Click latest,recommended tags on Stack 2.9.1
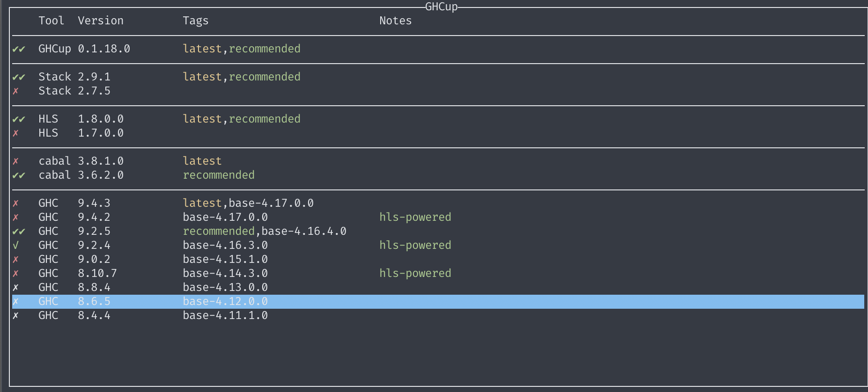This screenshot has height=392, width=868. 242,77
